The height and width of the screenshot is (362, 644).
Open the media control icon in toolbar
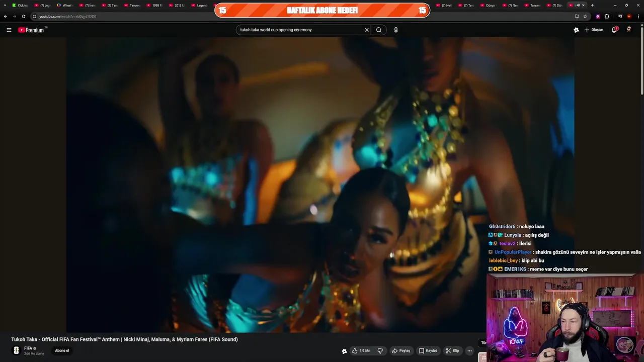click(x=620, y=16)
